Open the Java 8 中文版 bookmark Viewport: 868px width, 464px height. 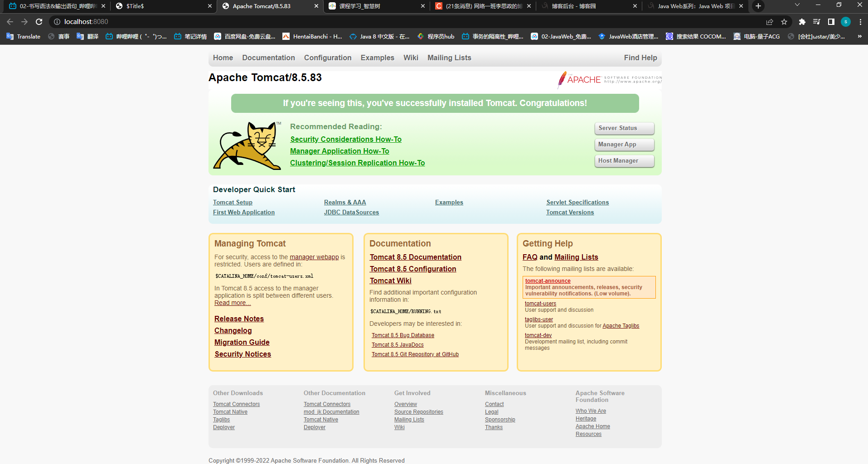coord(379,37)
